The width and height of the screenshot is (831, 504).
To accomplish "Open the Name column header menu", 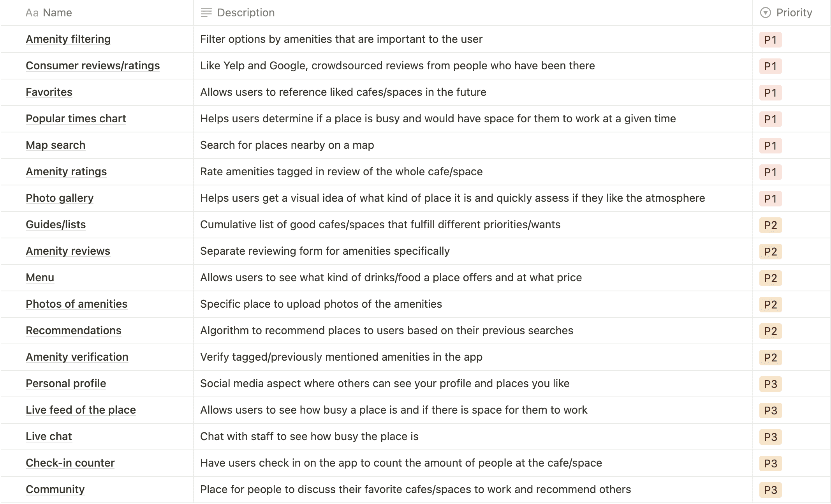I will (x=97, y=13).
